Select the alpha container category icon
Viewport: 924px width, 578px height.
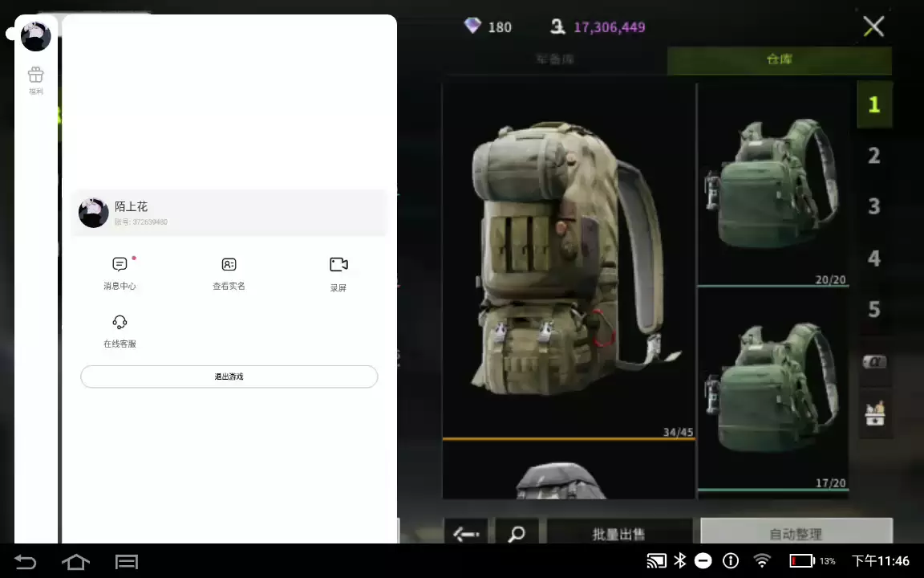(874, 362)
